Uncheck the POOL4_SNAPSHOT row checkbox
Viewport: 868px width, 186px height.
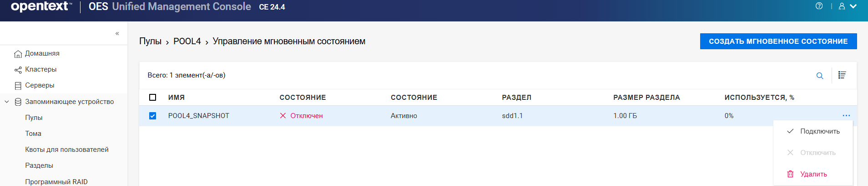tap(153, 116)
